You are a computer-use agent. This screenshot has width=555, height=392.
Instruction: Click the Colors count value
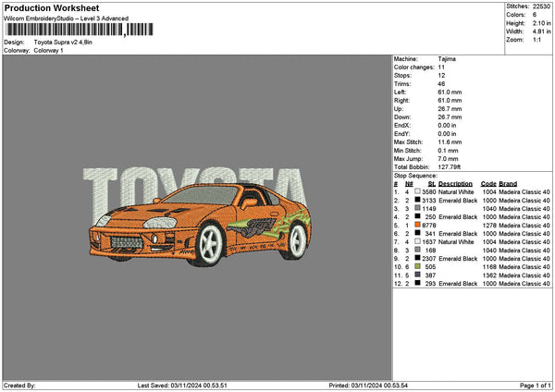(x=535, y=15)
